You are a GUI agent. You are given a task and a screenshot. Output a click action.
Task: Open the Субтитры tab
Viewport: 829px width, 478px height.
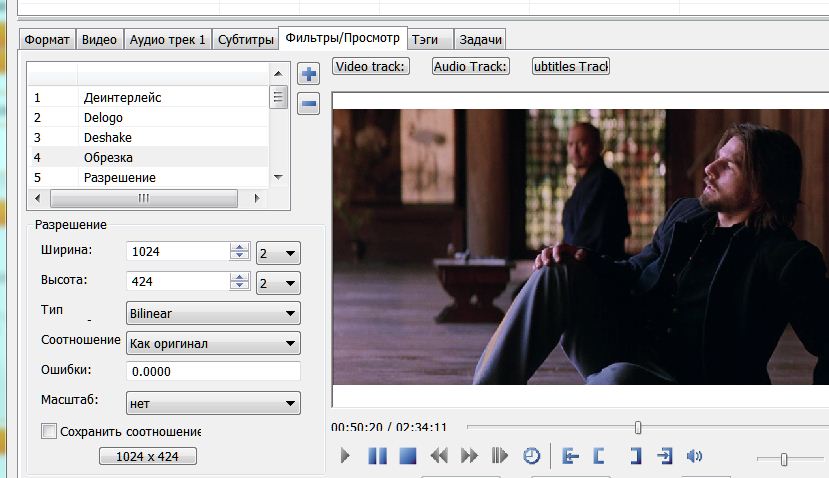(x=246, y=40)
